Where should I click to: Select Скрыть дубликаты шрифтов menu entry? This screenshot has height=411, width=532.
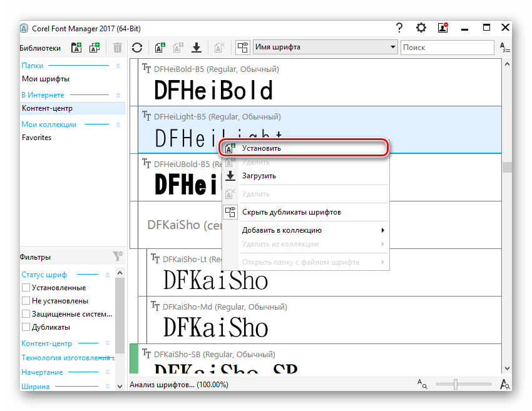[305, 212]
